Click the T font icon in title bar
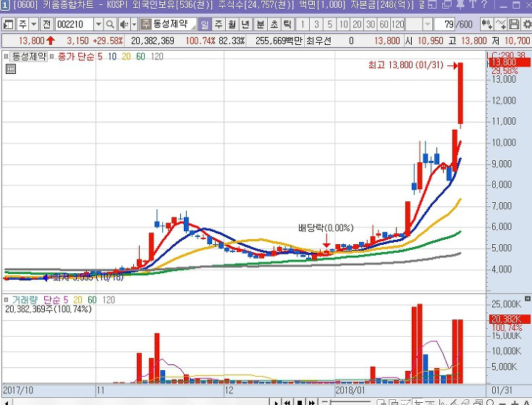Viewport: 532px width, 405px height. point(473,4)
